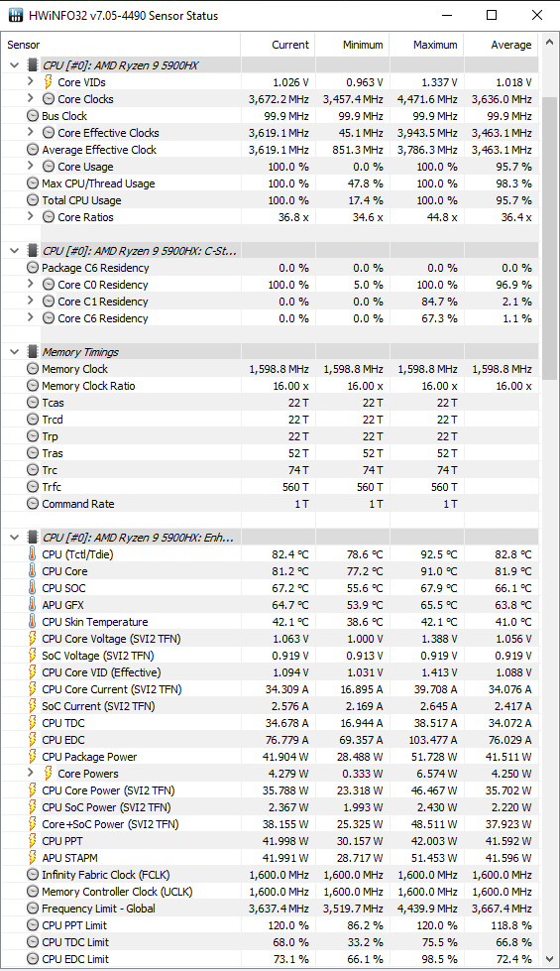Click the CPU Core Voltage lightning icon
The image size is (560, 971).
click(33, 639)
